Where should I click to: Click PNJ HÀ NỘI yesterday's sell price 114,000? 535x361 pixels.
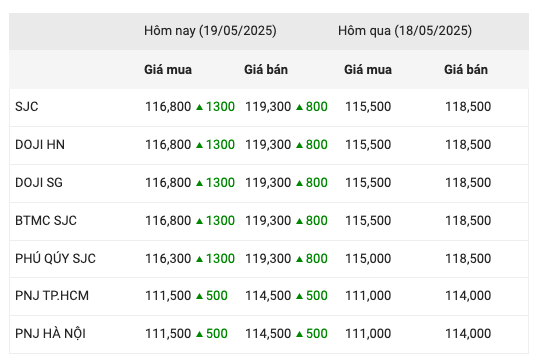click(x=468, y=333)
